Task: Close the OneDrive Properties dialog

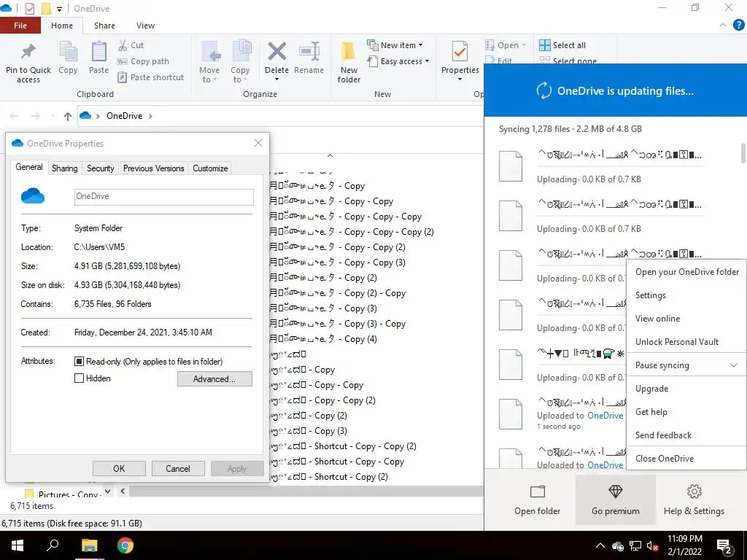Action: (x=258, y=143)
